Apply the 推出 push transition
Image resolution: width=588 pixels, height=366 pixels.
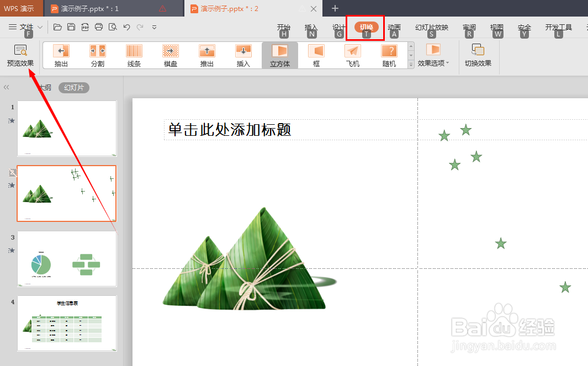click(x=206, y=56)
